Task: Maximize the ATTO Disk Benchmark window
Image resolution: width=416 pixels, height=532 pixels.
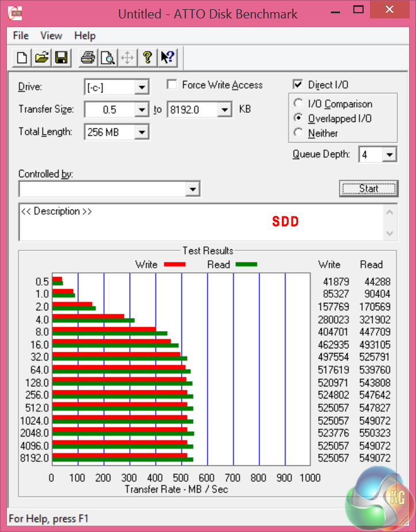Action: [358, 9]
